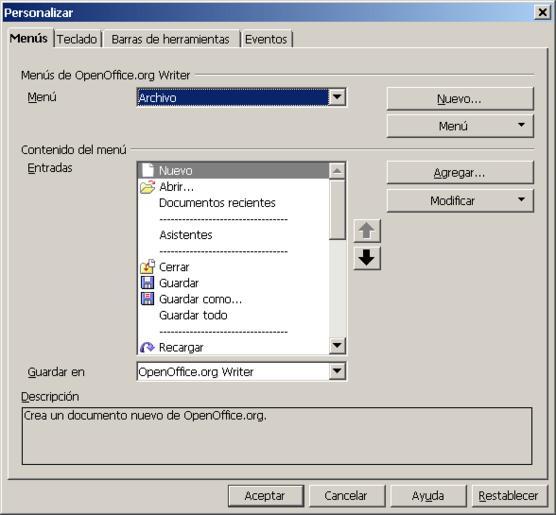The image size is (556, 515).
Task: Select the Cerrar entry icon
Action: pyautogui.click(x=148, y=267)
